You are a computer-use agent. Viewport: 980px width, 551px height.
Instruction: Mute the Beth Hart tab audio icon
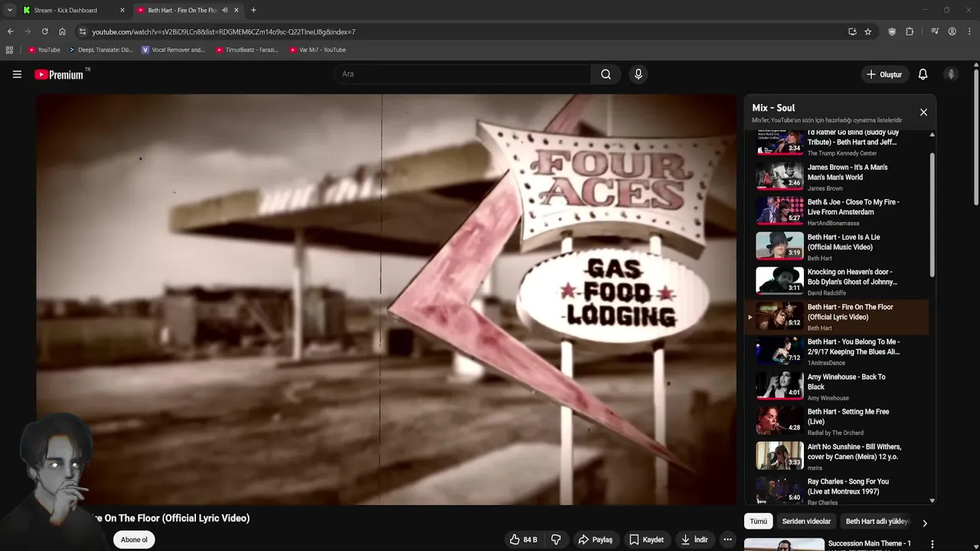224,10
